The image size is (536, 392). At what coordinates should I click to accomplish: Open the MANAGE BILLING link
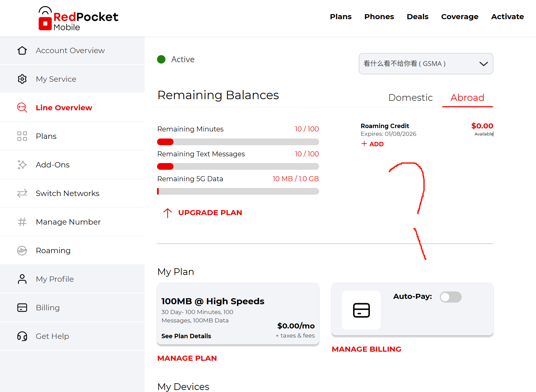click(366, 349)
